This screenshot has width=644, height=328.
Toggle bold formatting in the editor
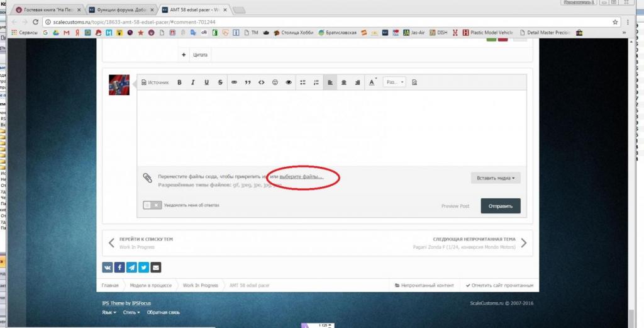[179, 82]
